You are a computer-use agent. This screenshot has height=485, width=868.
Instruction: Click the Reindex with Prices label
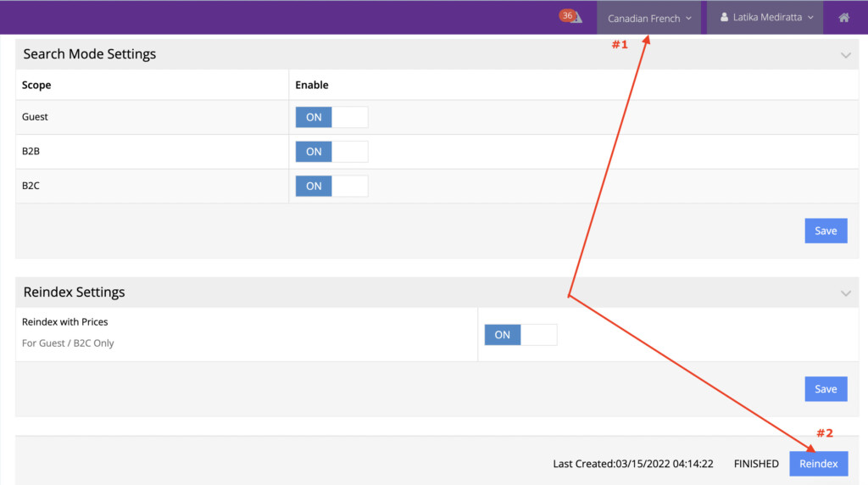(64, 322)
